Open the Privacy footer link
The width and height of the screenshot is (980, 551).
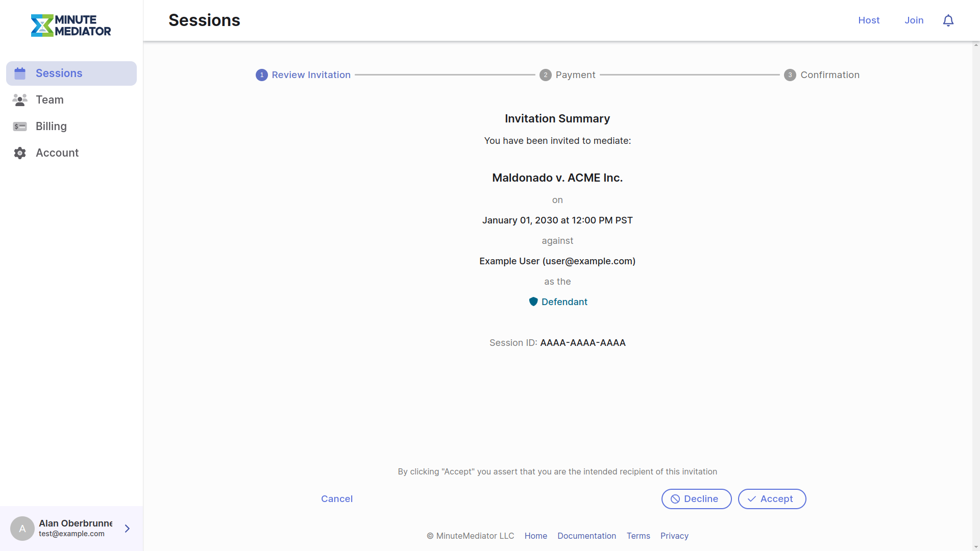click(x=674, y=536)
